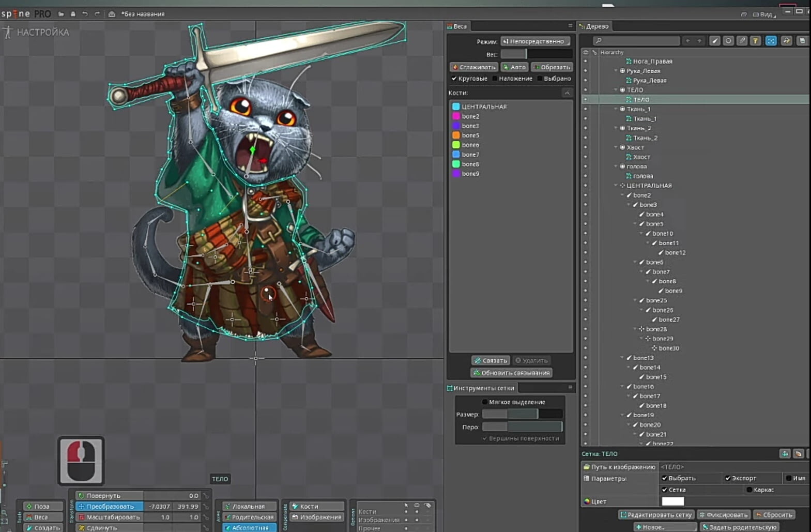Click the chain link filter icon in tree
The height and width of the screenshot is (532, 811).
[742, 41]
